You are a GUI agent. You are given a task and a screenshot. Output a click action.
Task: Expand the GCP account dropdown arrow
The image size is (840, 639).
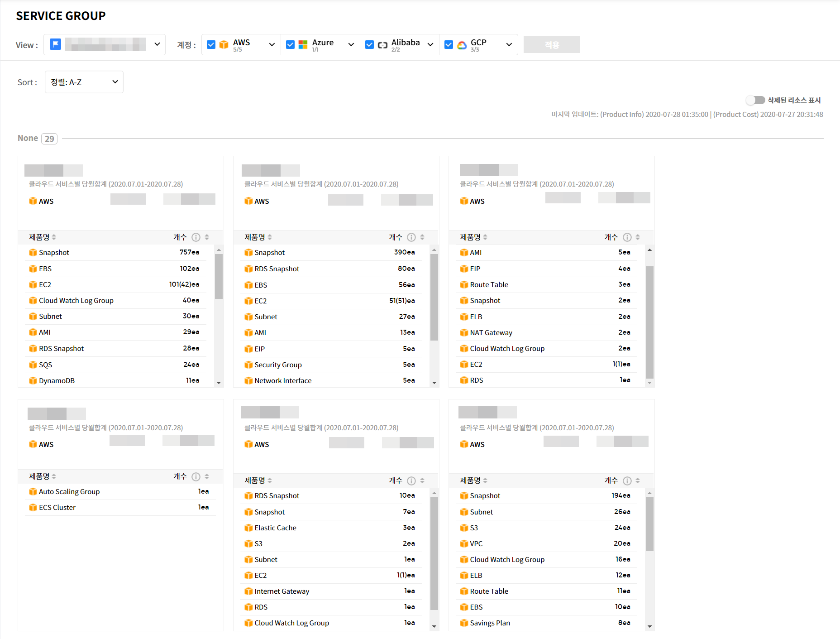[x=509, y=45]
